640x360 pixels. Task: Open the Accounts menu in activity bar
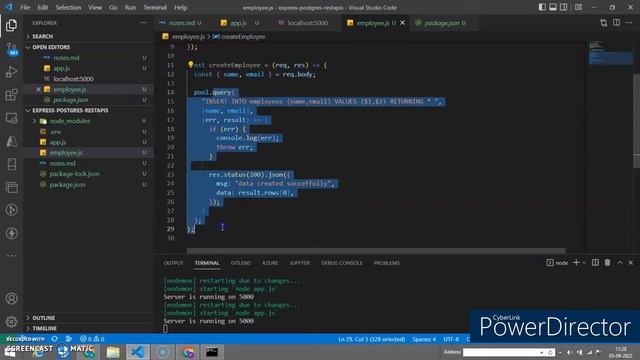tap(11, 299)
